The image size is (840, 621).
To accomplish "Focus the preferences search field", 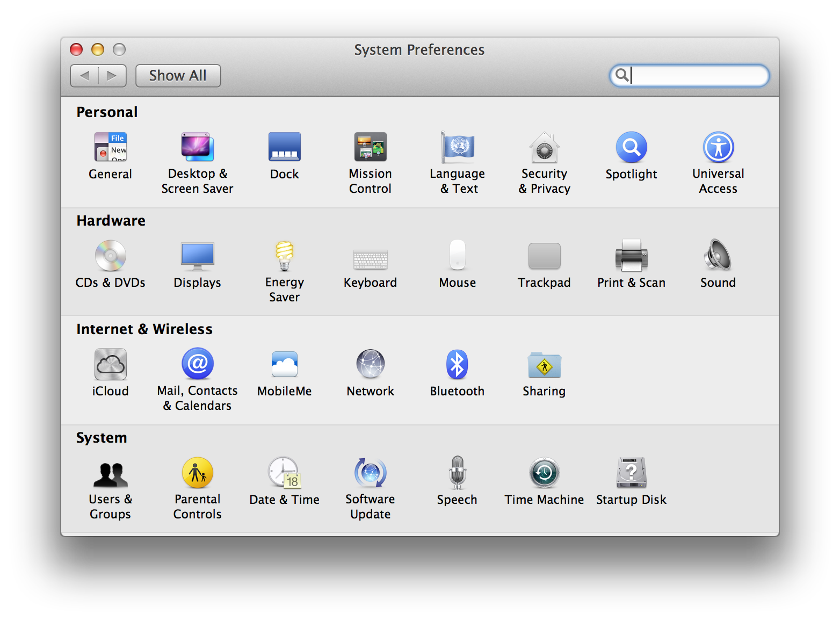I will tap(690, 75).
